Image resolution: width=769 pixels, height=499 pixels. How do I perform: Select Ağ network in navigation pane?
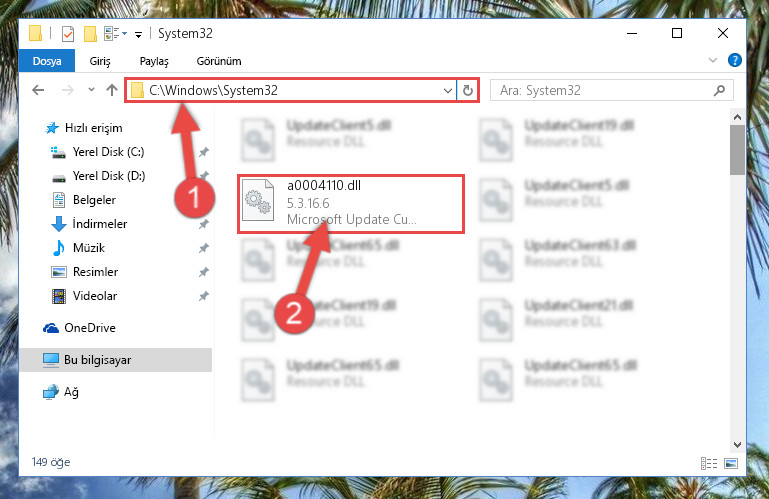[71, 392]
